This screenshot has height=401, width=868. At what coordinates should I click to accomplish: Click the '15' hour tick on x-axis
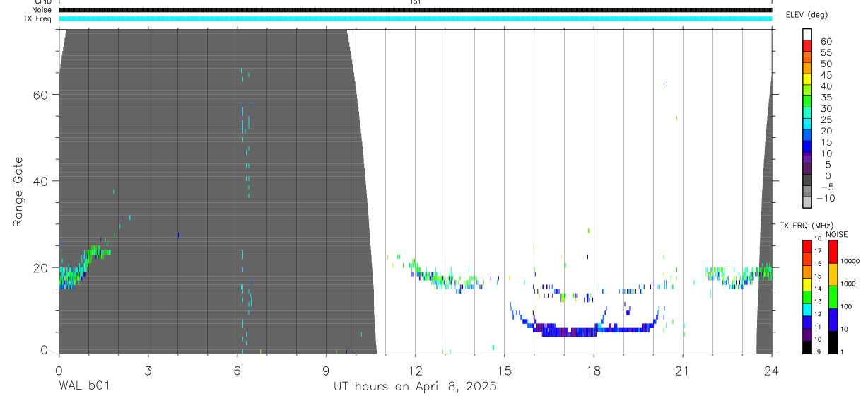tap(504, 371)
